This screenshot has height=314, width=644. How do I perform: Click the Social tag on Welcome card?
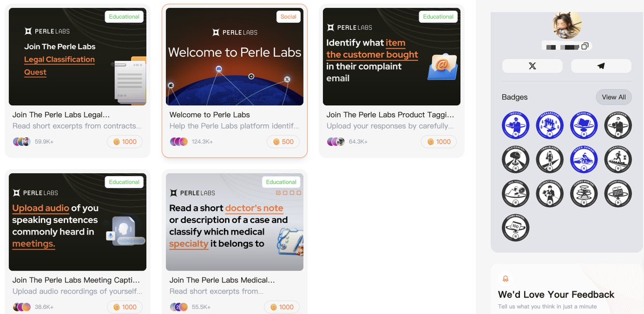pos(288,17)
